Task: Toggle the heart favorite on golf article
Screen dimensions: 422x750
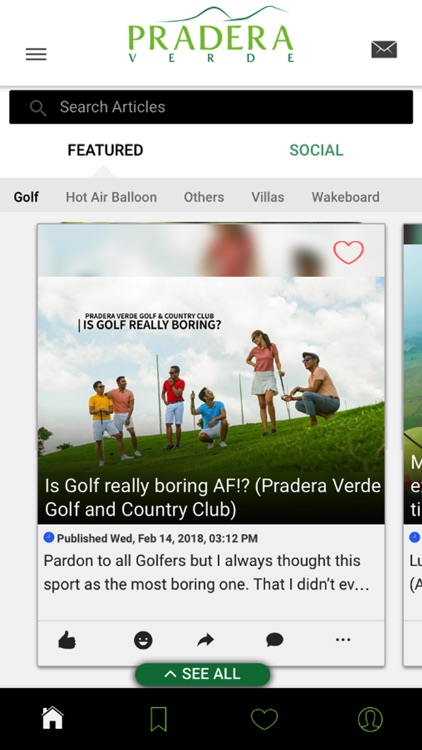Action: pos(349,252)
